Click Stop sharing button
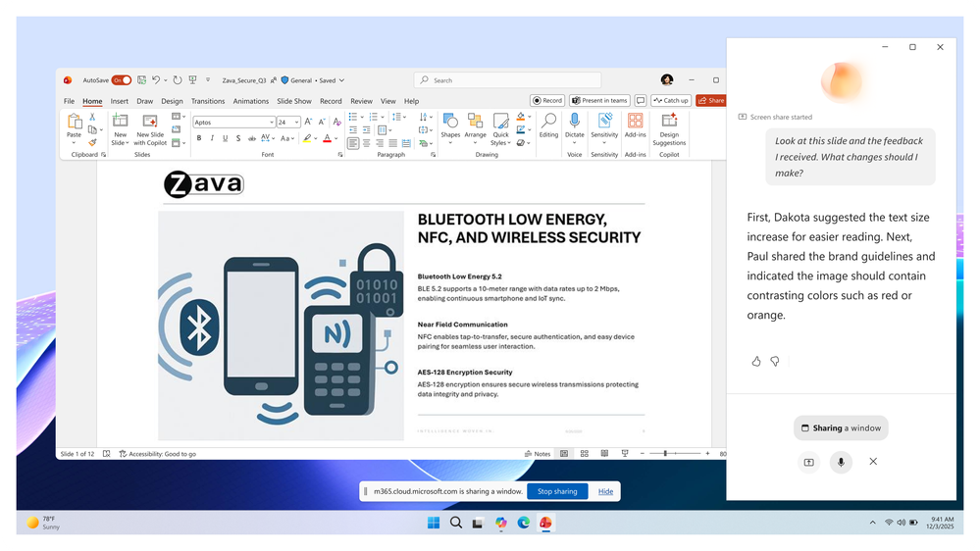980x551 pixels. (557, 491)
